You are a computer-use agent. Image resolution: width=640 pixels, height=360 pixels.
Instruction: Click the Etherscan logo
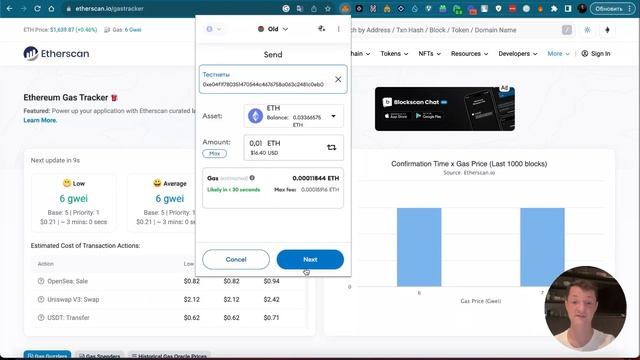coord(56,53)
